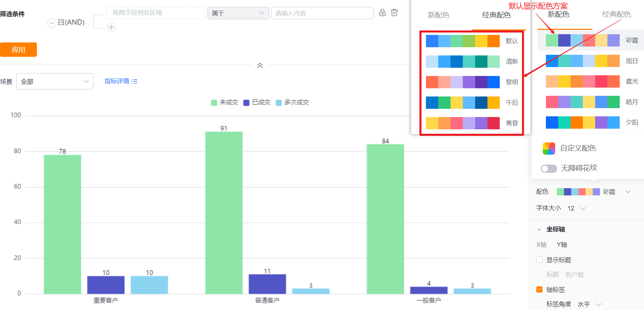Click the 且(AND) logic label
The height and width of the screenshot is (310, 644).
coord(71,22)
